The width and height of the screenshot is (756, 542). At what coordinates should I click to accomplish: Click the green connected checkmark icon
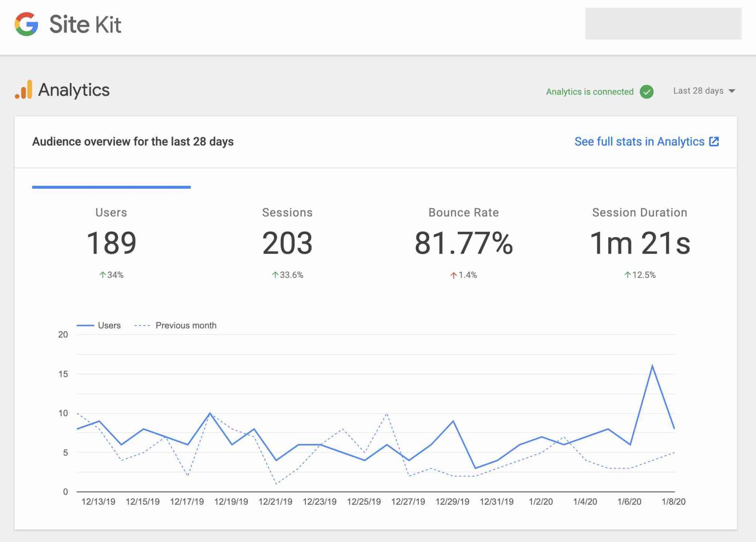coord(646,92)
